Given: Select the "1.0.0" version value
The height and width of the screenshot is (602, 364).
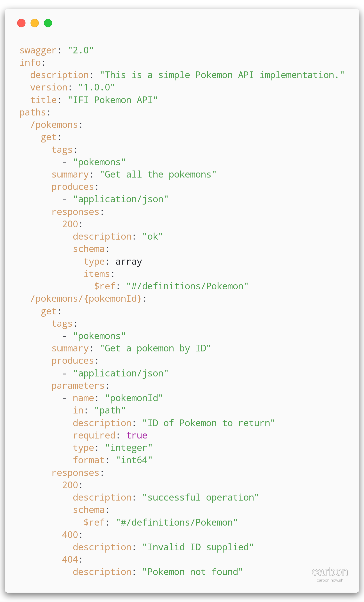Looking at the screenshot, I should (97, 87).
